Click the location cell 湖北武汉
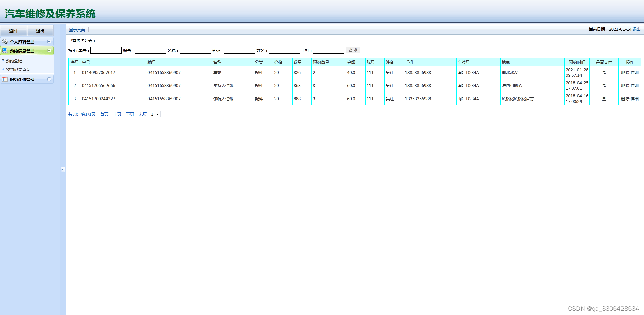Image resolution: width=644 pixels, height=315 pixels. [x=510, y=73]
